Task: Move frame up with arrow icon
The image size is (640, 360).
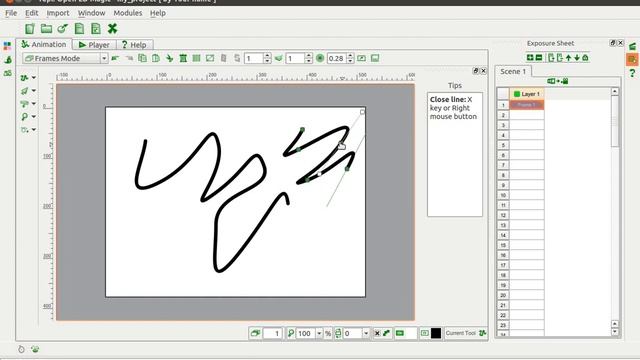Action: [x=568, y=58]
